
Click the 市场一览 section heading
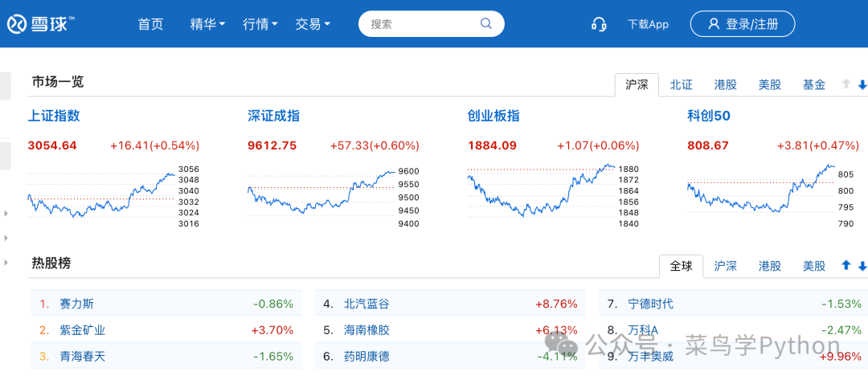point(58,82)
